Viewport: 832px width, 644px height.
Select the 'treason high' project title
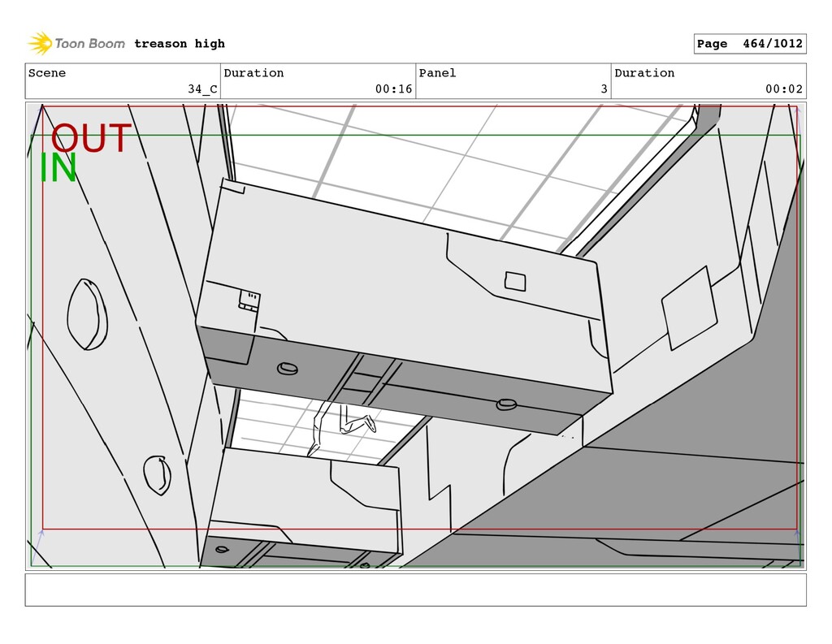point(180,44)
